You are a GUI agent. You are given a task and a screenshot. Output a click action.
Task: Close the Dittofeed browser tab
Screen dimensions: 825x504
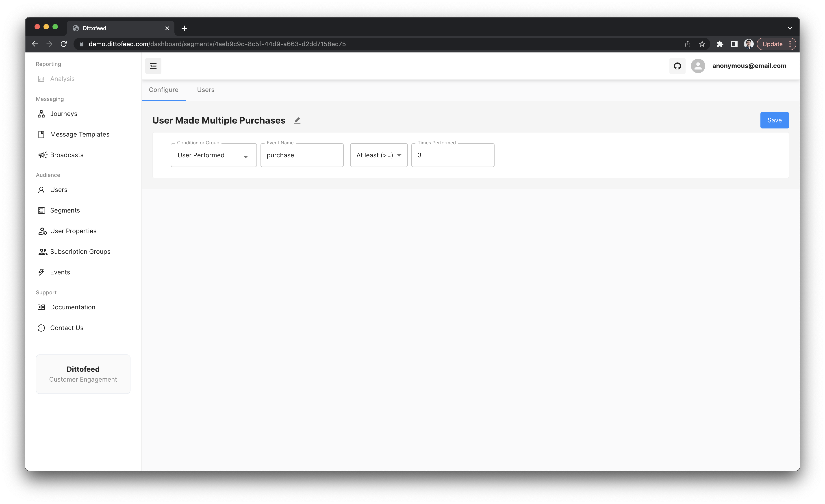coord(167,28)
